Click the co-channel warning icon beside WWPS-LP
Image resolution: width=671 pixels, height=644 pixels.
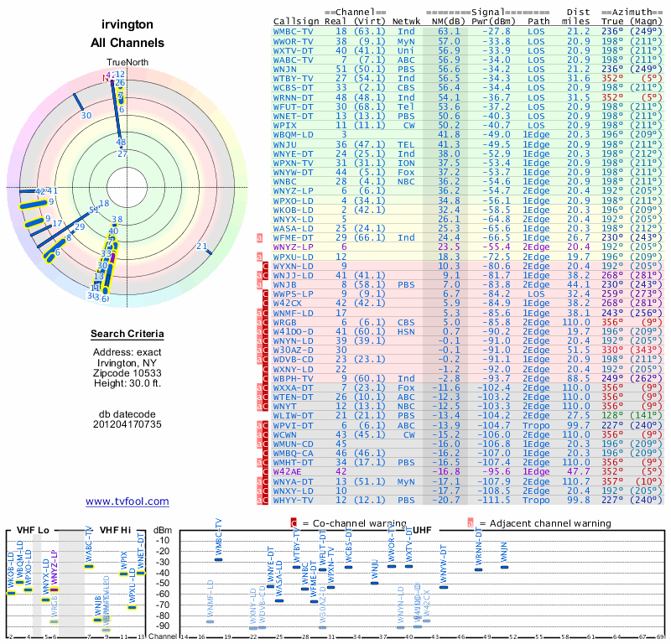point(265,294)
